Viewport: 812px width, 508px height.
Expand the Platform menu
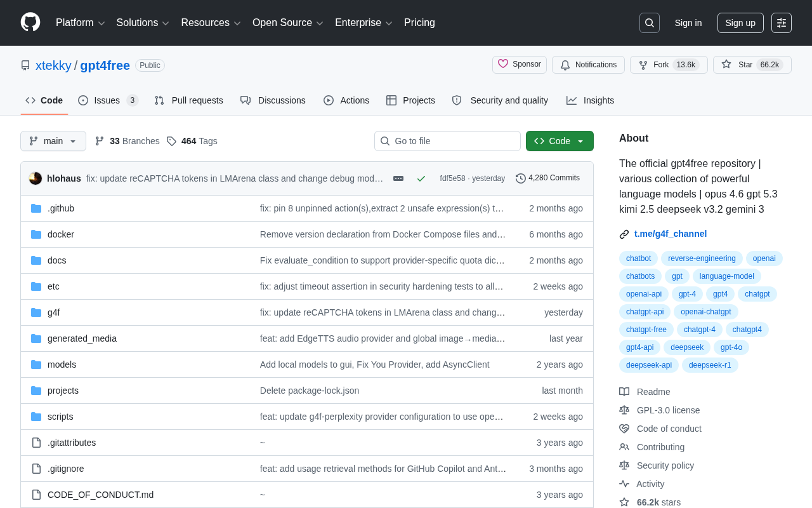[81, 23]
